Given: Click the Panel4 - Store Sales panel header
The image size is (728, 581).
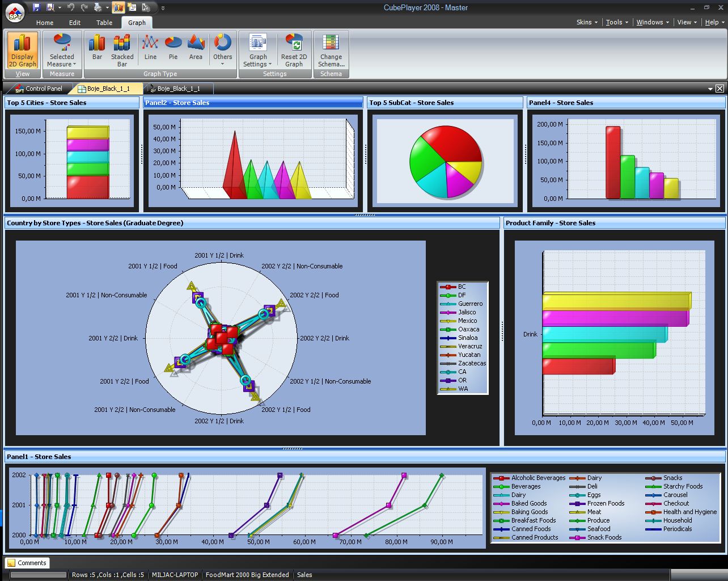Looking at the screenshot, I should point(626,103).
